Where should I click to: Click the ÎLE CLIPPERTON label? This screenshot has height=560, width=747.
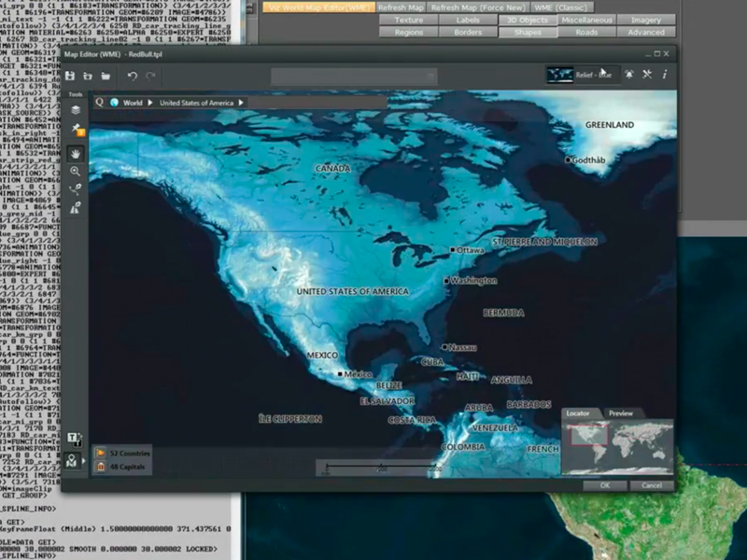(x=290, y=419)
